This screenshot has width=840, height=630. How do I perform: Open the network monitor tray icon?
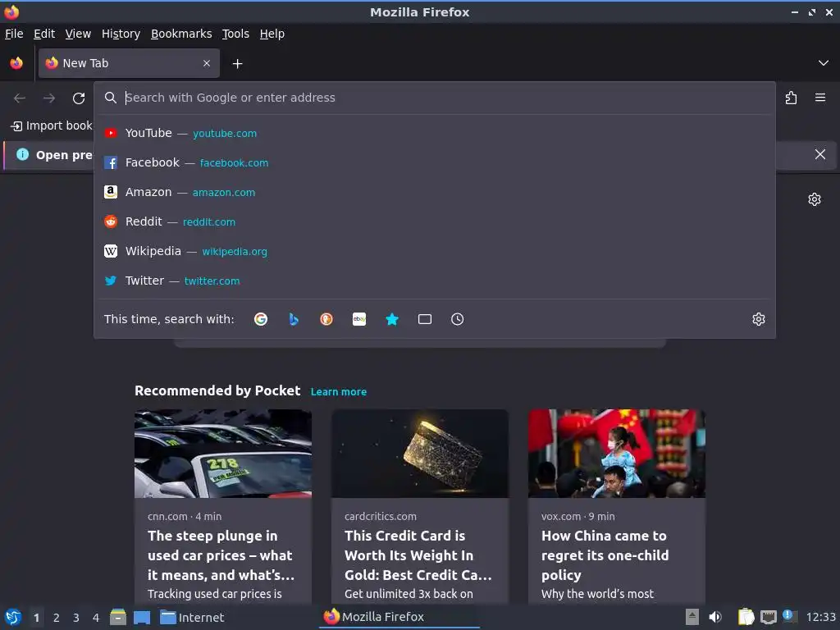click(x=768, y=617)
